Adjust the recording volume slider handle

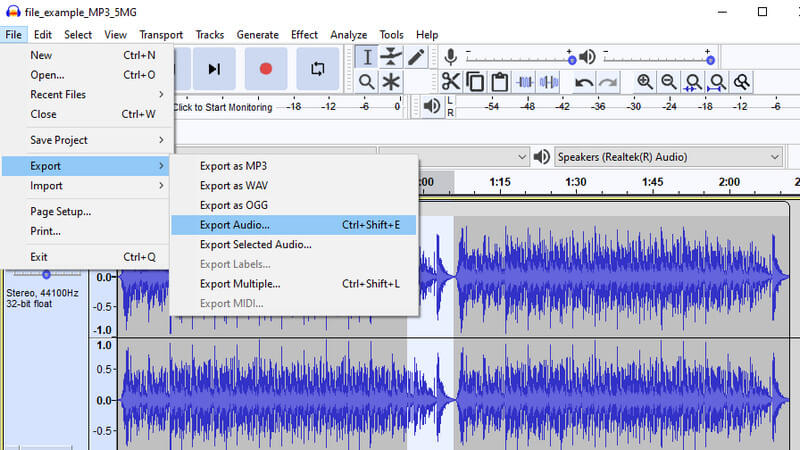[x=572, y=60]
